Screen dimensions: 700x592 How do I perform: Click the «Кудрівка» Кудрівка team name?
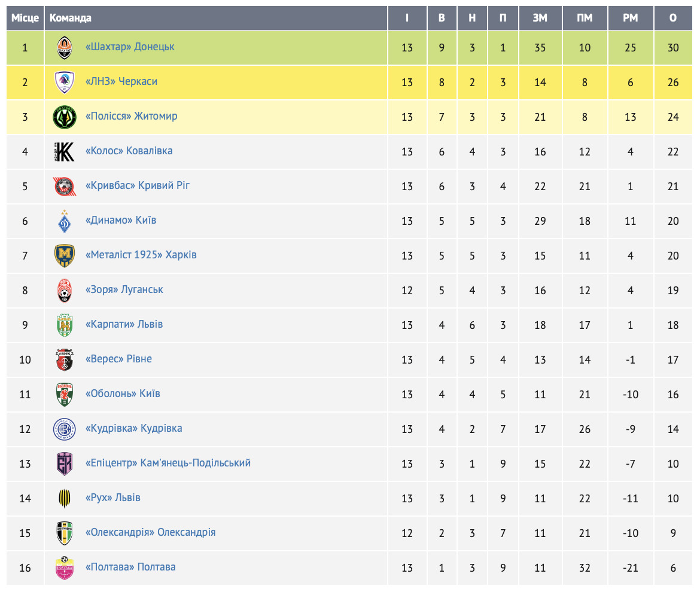[134, 428]
